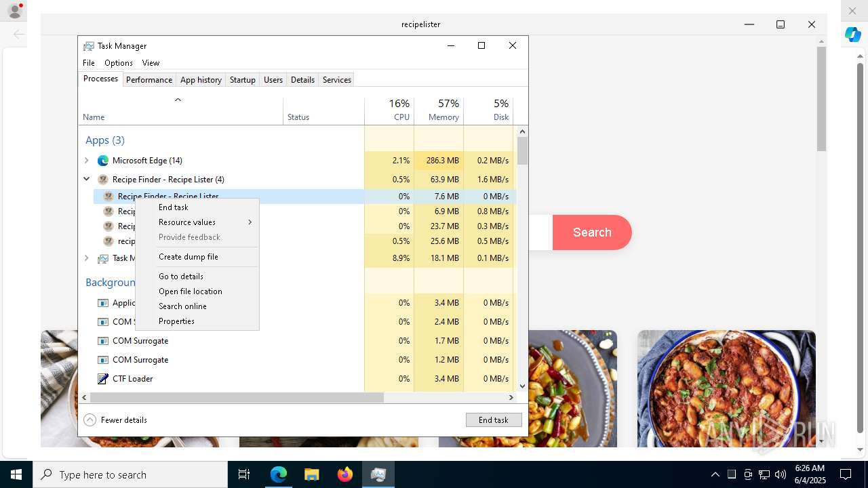Click the Copilot icon at top right
This screenshot has height=488, width=868.
click(852, 35)
